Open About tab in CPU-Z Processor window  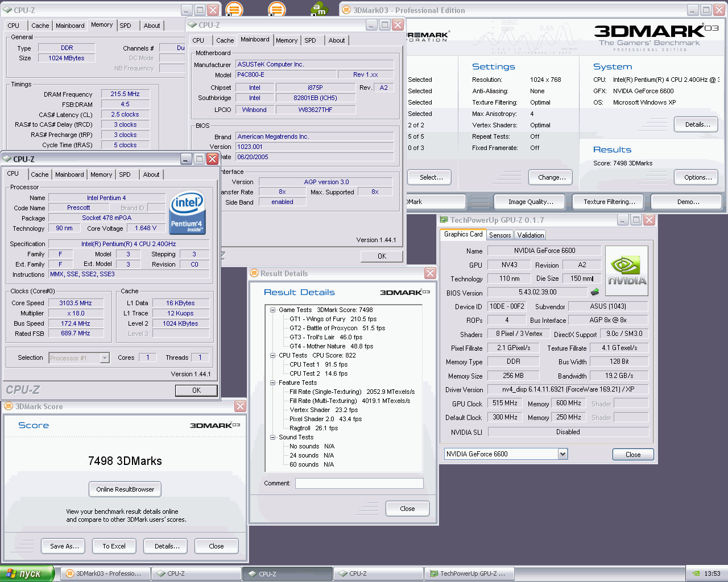click(x=151, y=174)
